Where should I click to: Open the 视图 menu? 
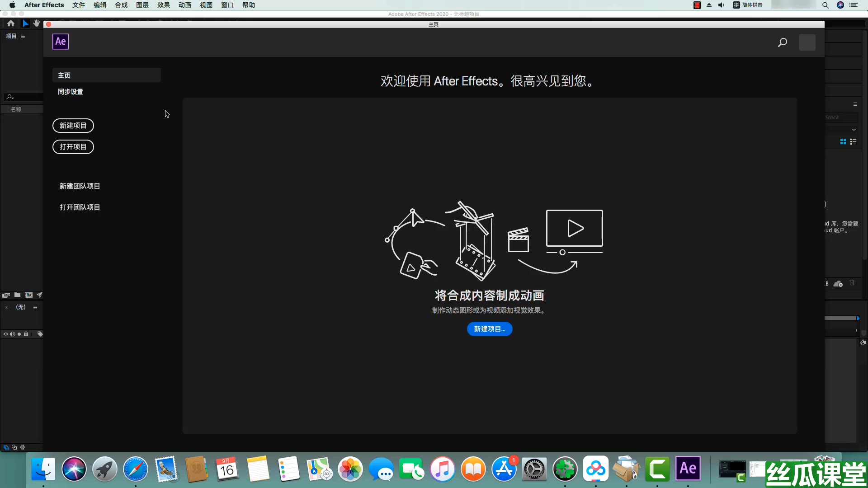tap(206, 5)
